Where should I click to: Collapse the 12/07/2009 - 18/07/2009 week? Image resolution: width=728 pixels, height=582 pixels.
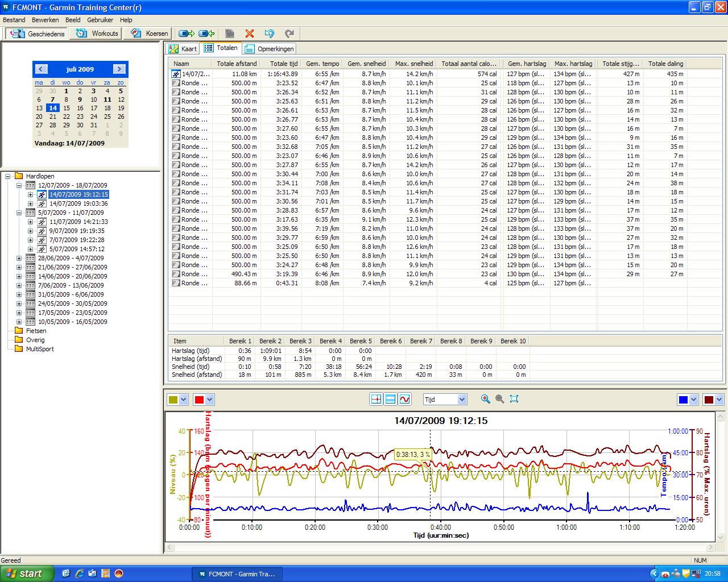click(19, 185)
